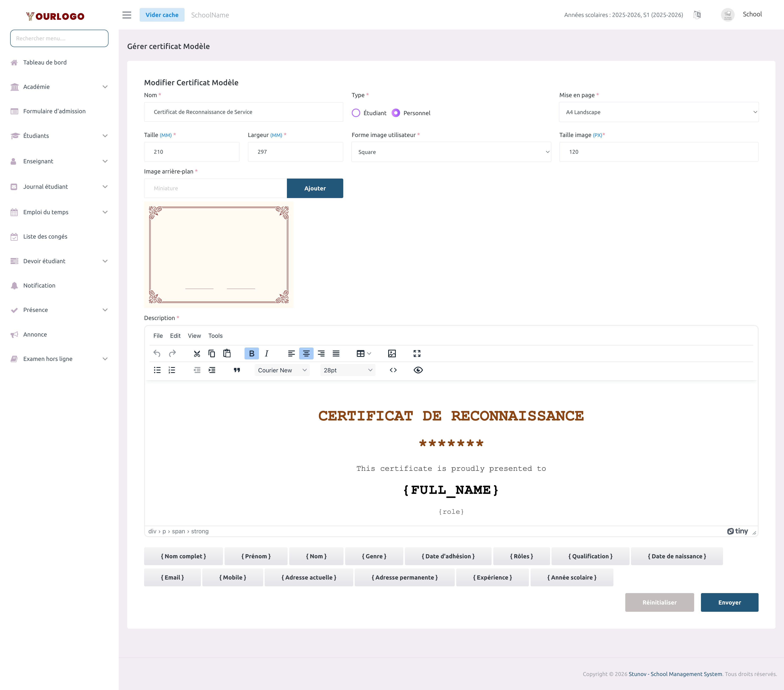Image resolution: width=784 pixels, height=690 pixels.
Task: Toggle bold formatting off
Action: tap(251, 353)
